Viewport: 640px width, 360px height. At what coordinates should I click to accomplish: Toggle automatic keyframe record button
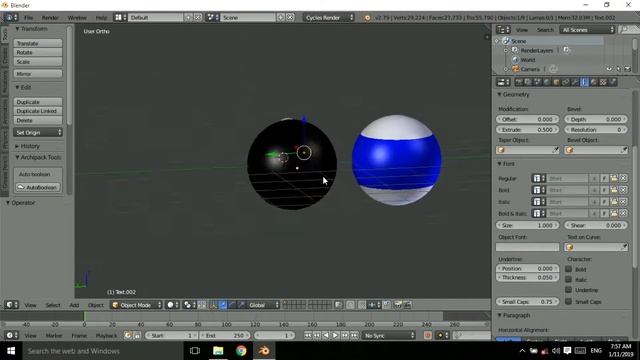tap(427, 335)
